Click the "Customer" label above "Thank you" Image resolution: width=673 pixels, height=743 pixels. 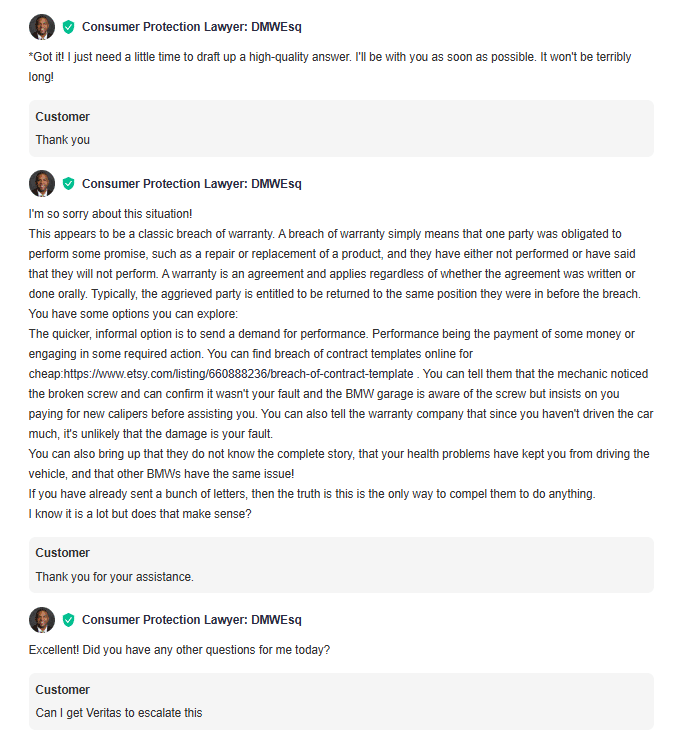coord(63,117)
